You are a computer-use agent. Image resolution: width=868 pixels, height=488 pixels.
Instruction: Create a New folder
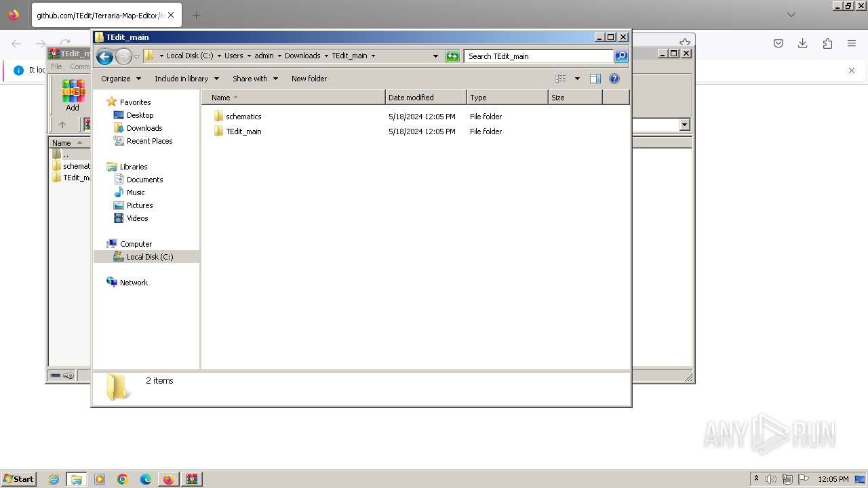click(309, 79)
